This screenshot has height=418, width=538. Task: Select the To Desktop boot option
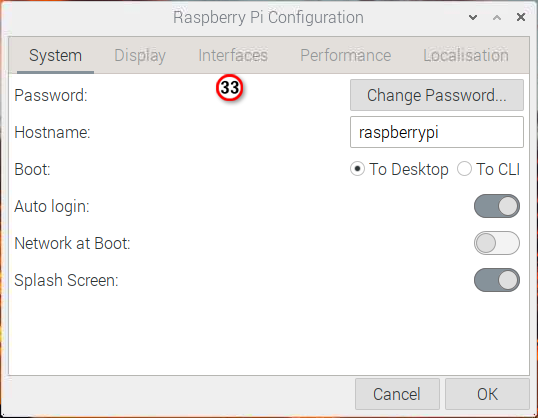point(399,169)
